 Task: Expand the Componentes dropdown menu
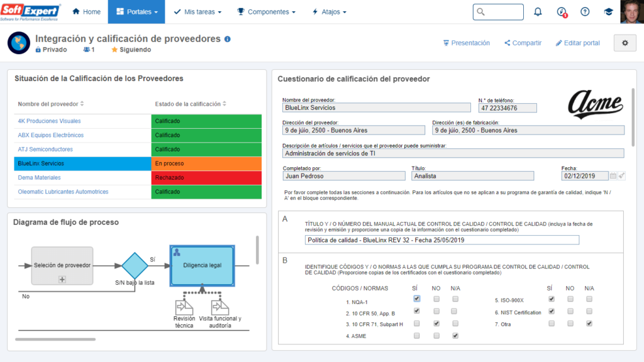[x=266, y=12]
